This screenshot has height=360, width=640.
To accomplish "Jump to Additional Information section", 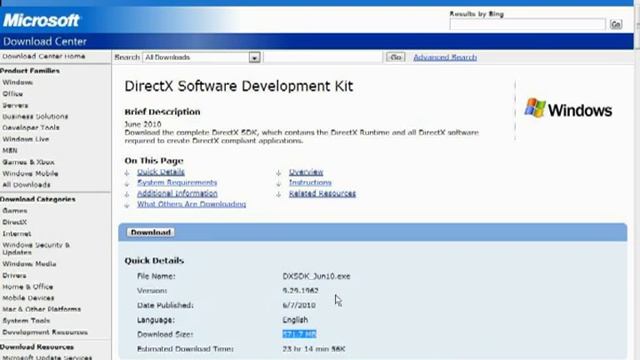I will pos(177,193).
